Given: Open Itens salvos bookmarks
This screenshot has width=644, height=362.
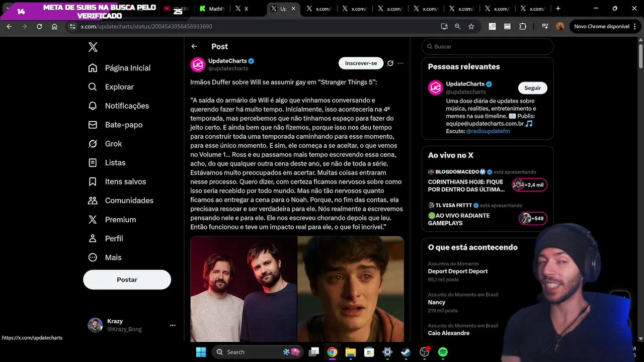Looking at the screenshot, I should click(x=118, y=182).
